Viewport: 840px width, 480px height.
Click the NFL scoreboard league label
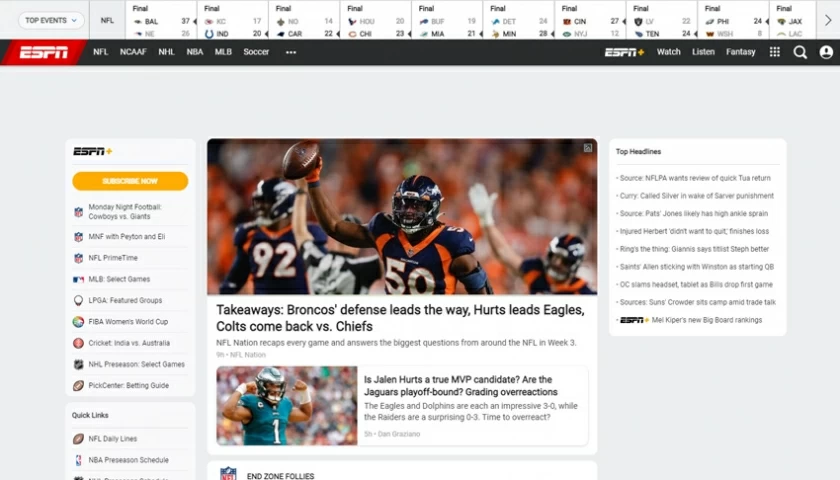click(x=107, y=20)
